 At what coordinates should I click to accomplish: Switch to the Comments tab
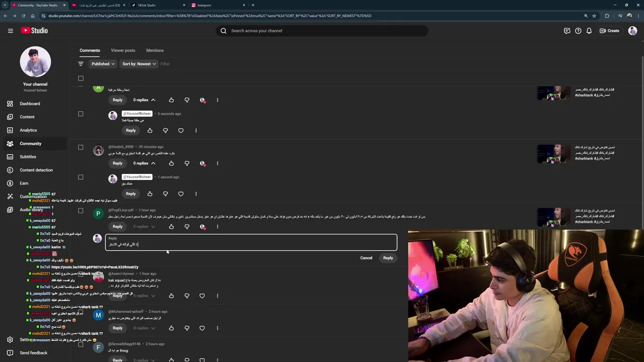point(90,50)
